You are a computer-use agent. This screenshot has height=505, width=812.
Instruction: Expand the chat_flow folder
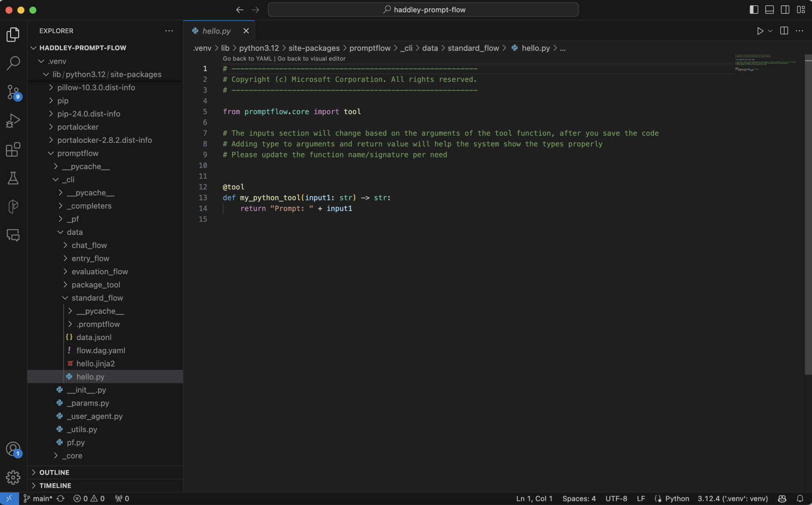tap(89, 245)
